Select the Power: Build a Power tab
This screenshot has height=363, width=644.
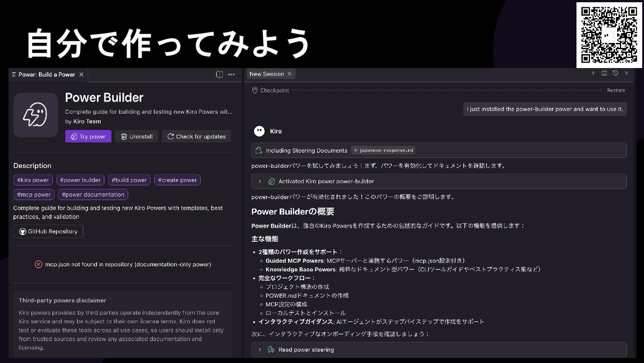(x=47, y=74)
